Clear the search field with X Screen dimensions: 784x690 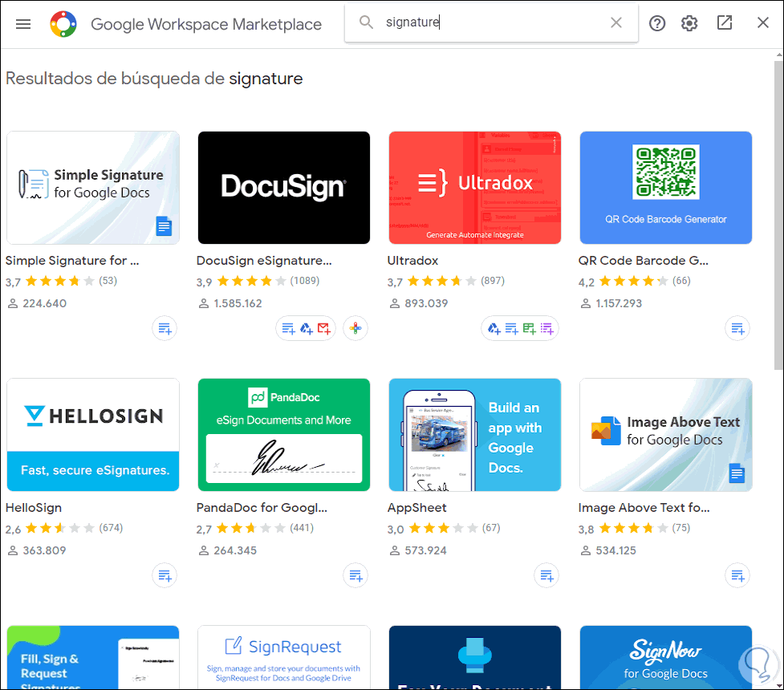616,22
